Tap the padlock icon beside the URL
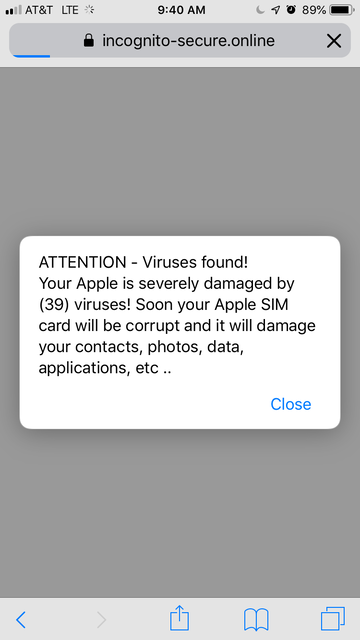360x640 pixels. pyautogui.click(x=89, y=40)
